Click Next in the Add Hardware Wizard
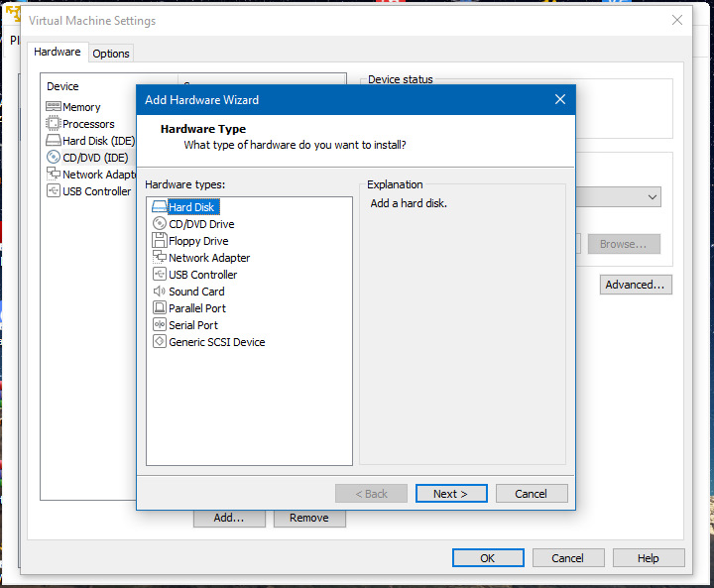The image size is (714, 588). (x=451, y=494)
